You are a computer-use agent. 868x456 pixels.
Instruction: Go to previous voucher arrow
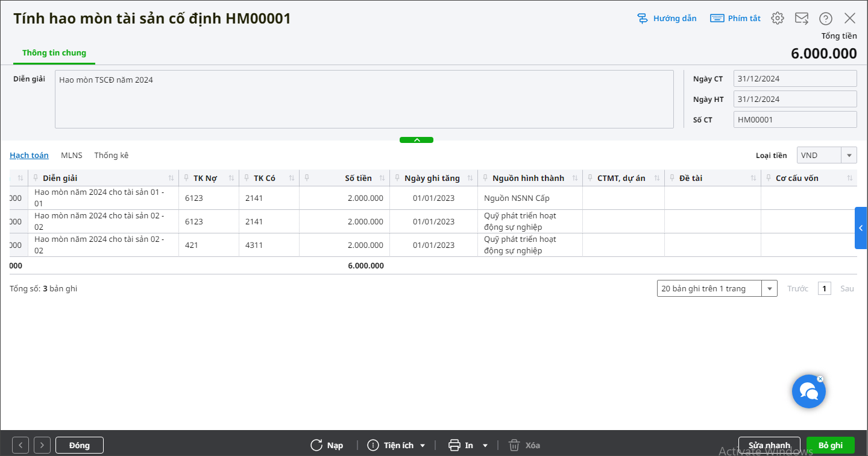(x=20, y=445)
